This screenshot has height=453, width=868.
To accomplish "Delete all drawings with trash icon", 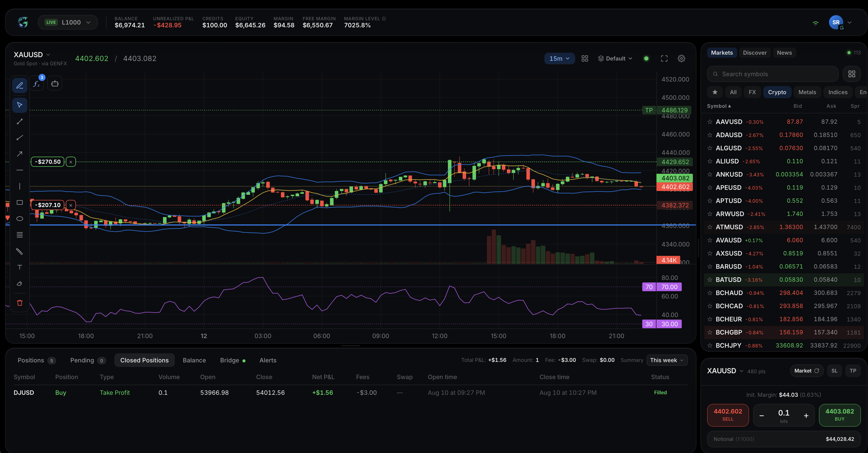I will [19, 303].
